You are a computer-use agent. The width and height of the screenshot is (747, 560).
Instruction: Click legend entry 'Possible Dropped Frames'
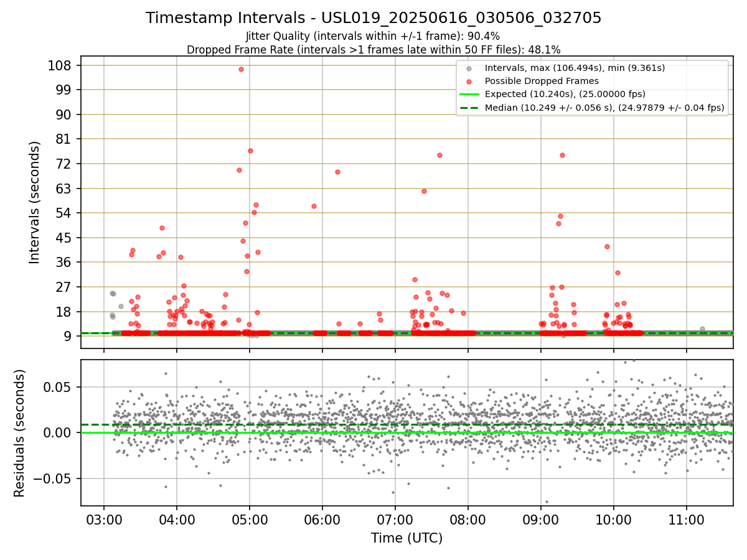click(542, 81)
